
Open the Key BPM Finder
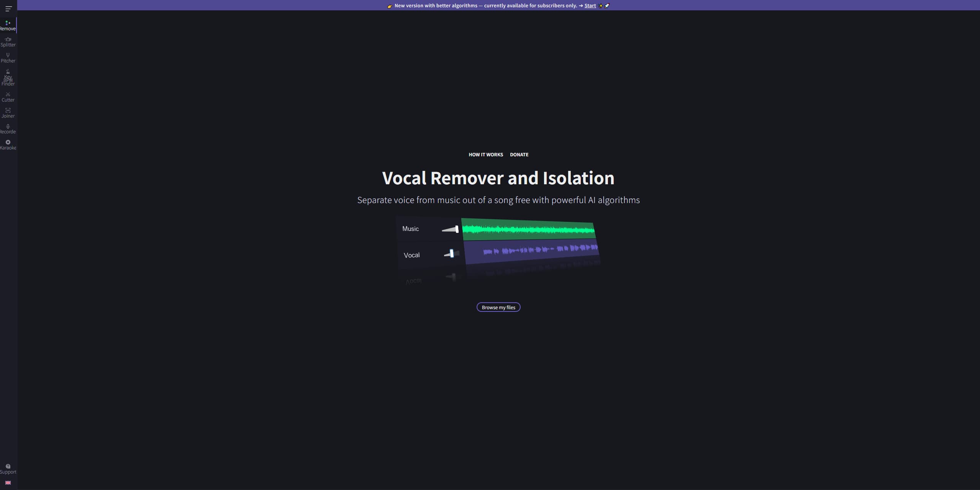coord(8,77)
